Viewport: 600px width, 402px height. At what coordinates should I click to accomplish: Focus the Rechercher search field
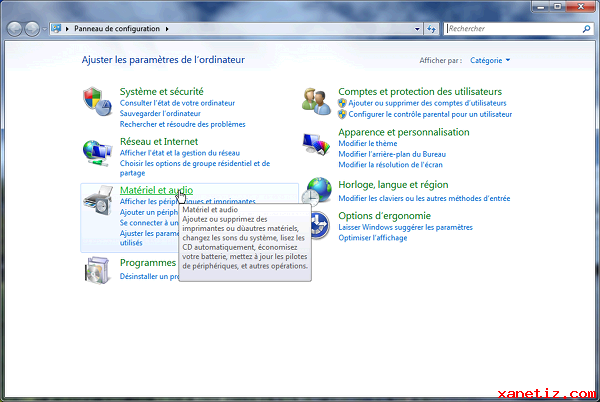click(x=514, y=29)
